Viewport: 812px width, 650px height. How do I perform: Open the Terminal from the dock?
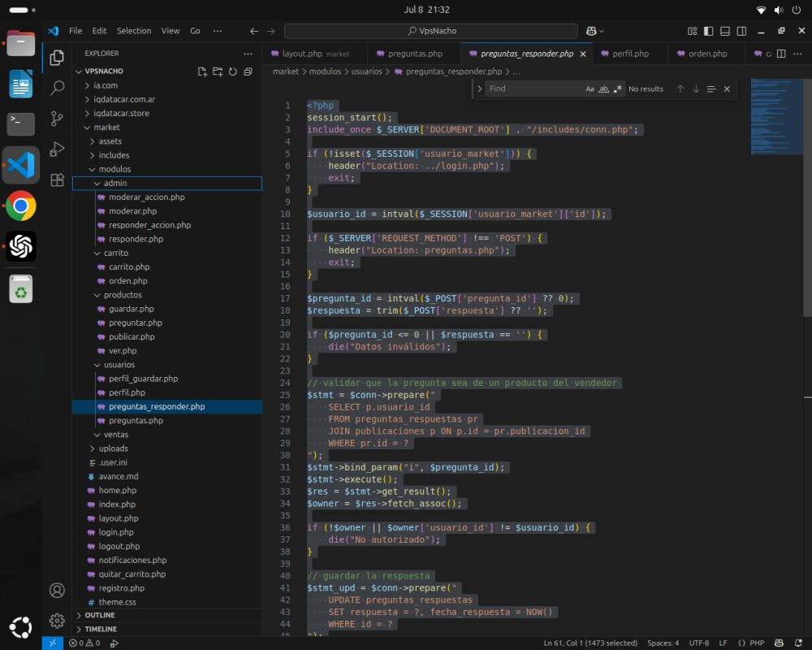tap(21, 124)
